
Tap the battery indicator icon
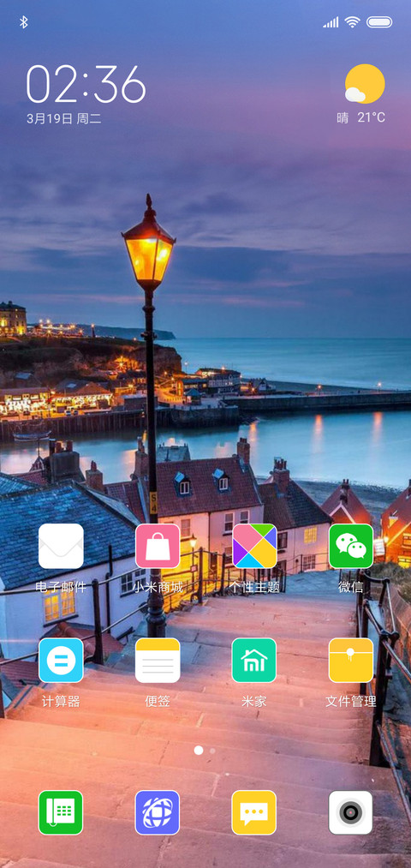[379, 22]
